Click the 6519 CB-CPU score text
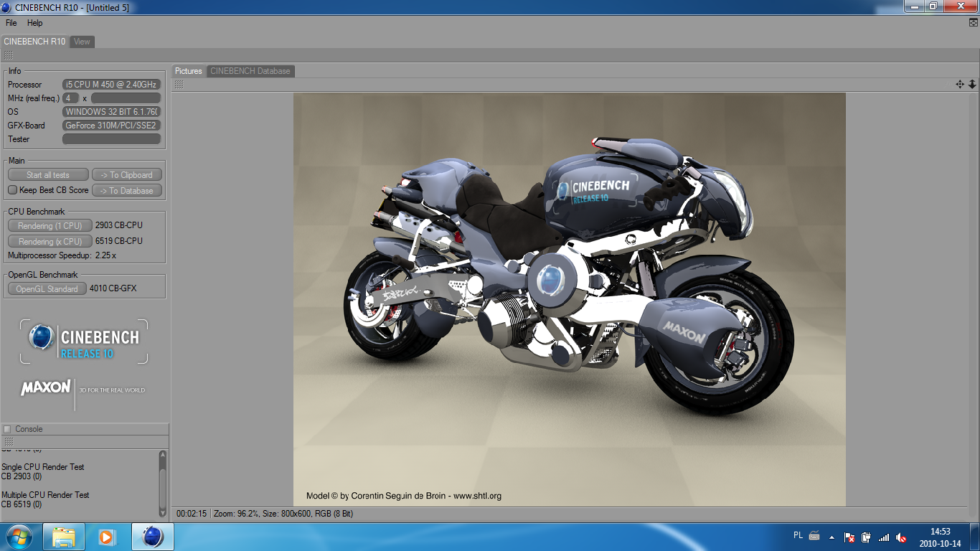This screenshot has height=551, width=980. [119, 242]
